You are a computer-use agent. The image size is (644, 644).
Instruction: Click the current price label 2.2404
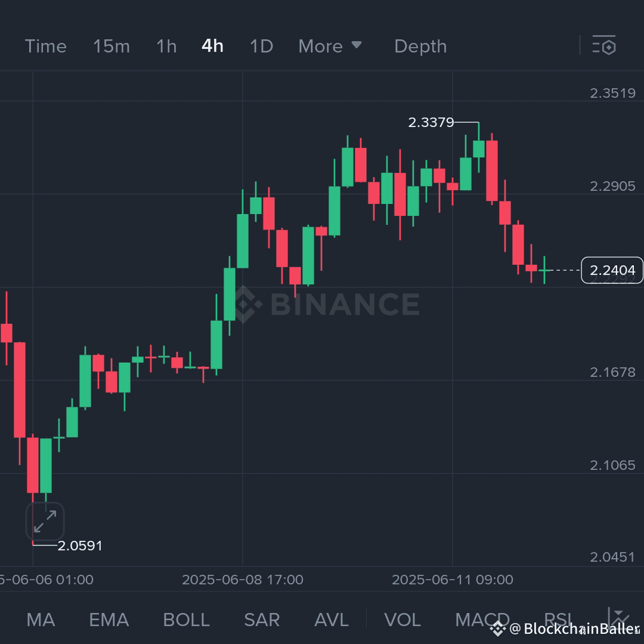click(612, 270)
